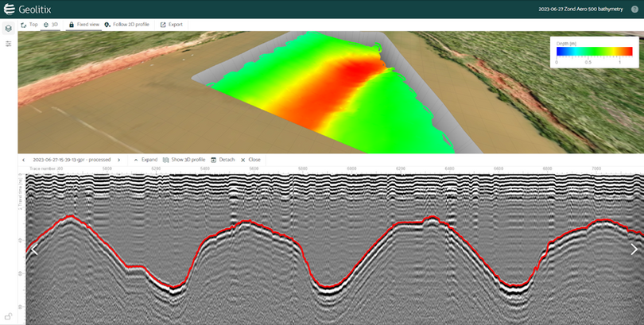Viewport: 644px width, 325px height.
Task: Detach the profile panel
Action: coord(223,160)
